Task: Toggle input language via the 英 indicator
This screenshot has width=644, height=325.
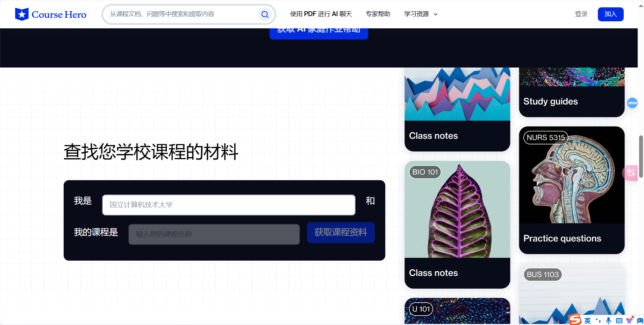Action: 588,320
